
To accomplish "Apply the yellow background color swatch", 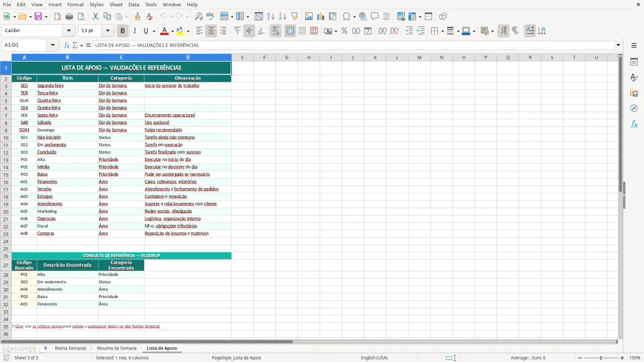I will click(180, 31).
